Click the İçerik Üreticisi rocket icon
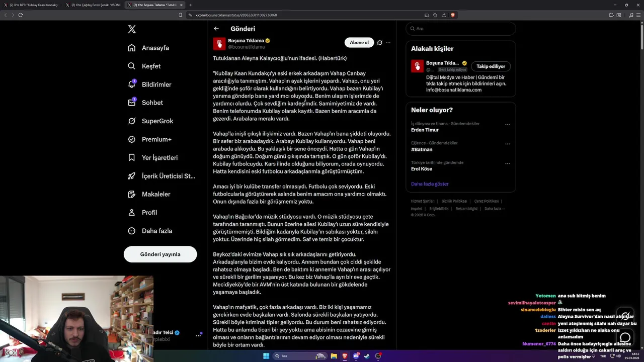Screen dimensions: 644x362 pyautogui.click(x=132, y=176)
